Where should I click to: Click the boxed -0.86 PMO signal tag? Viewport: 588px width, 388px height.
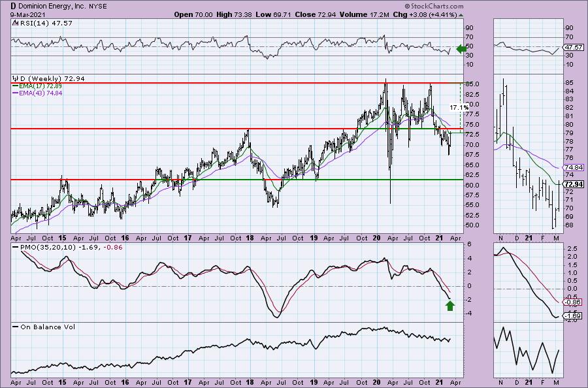(572, 302)
